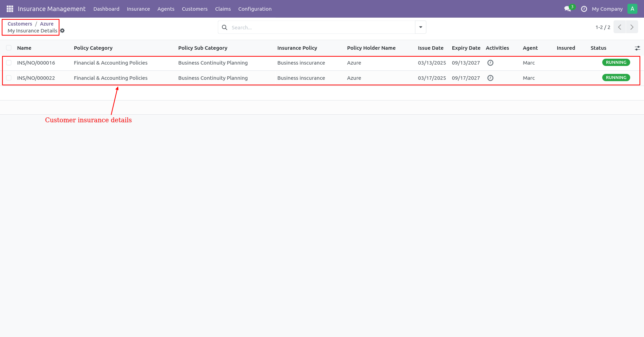Click the Customers breadcrumb link
Screen dimensions: 644x337
[20, 24]
